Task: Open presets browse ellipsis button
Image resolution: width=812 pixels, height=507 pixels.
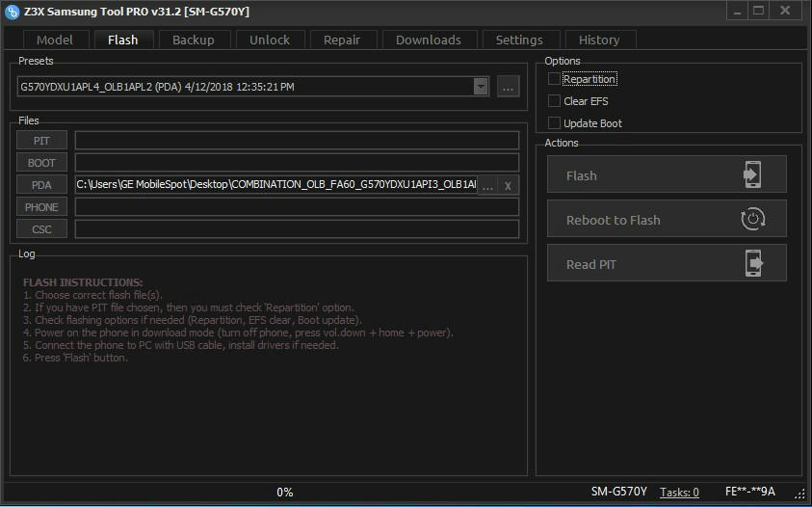Action: [x=508, y=87]
